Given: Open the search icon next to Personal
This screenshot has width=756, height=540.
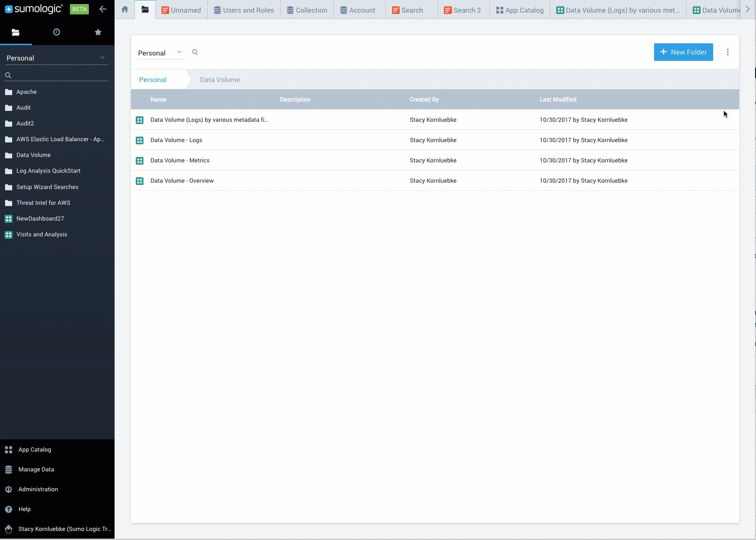Looking at the screenshot, I should point(195,52).
